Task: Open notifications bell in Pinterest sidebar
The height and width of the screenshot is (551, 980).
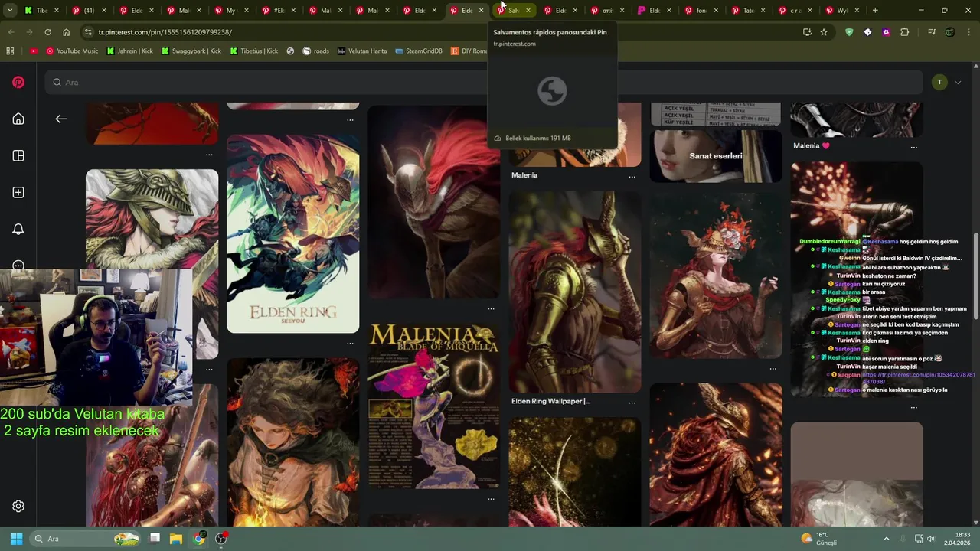Action: click(18, 229)
